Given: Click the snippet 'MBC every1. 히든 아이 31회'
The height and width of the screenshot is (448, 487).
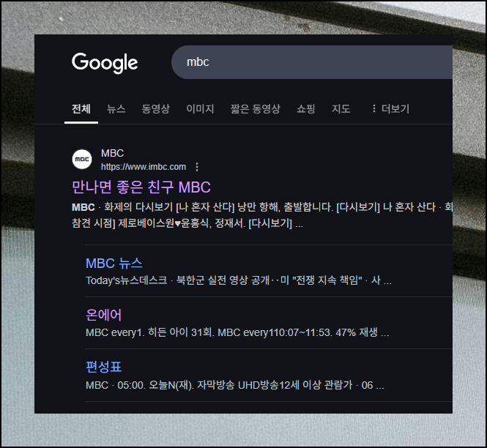Looking at the screenshot, I should [x=237, y=332].
